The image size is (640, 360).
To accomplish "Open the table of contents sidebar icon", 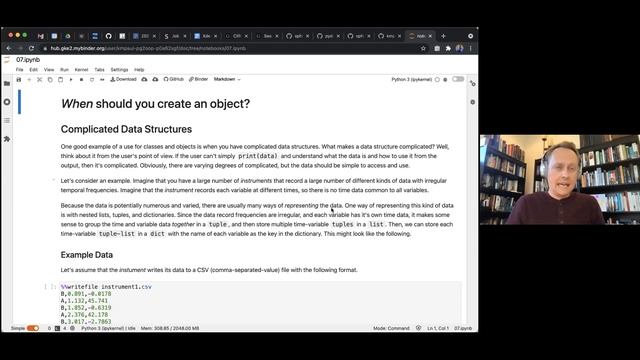I will pos(7,121).
